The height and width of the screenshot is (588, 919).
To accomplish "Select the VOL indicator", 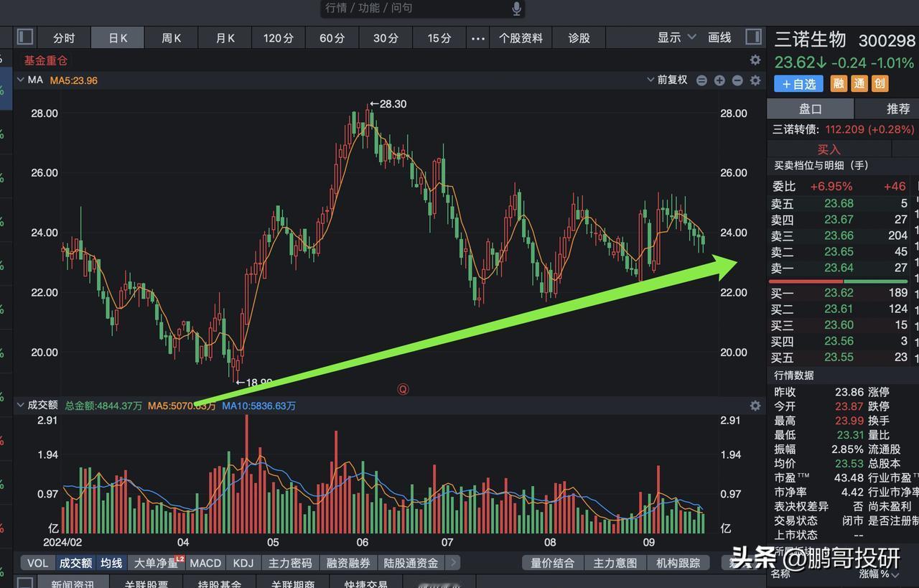I will click(37, 563).
